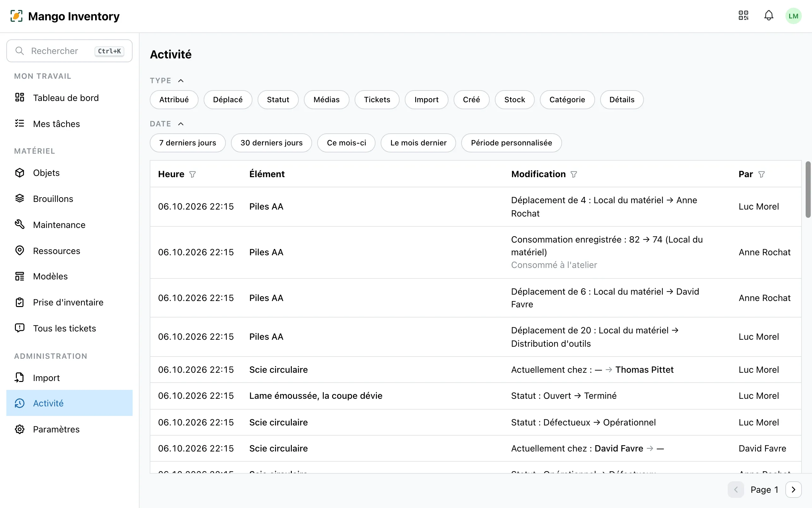Toggle the Attribué type filter
Screen dimensions: 812x508
click(x=174, y=100)
